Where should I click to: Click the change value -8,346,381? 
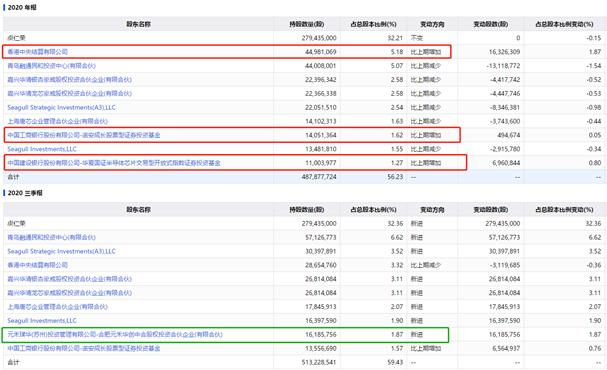click(505, 107)
